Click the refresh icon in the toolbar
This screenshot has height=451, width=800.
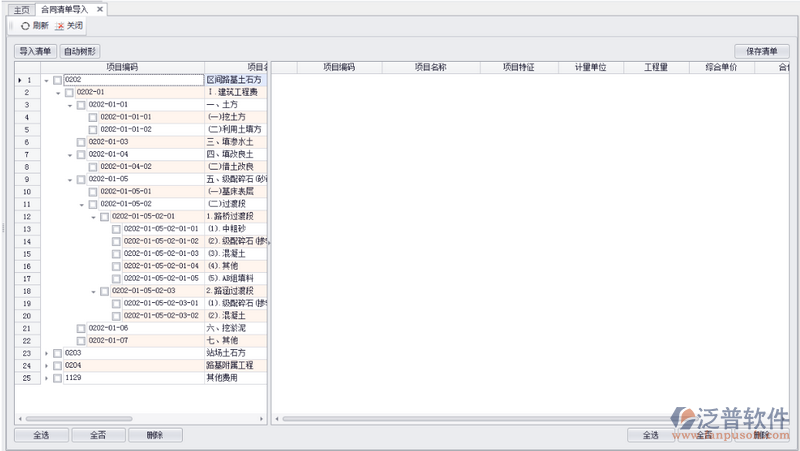click(25, 26)
